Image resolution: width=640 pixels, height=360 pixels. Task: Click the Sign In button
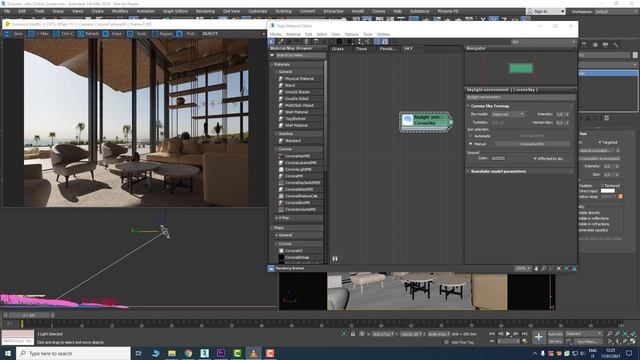point(546,11)
